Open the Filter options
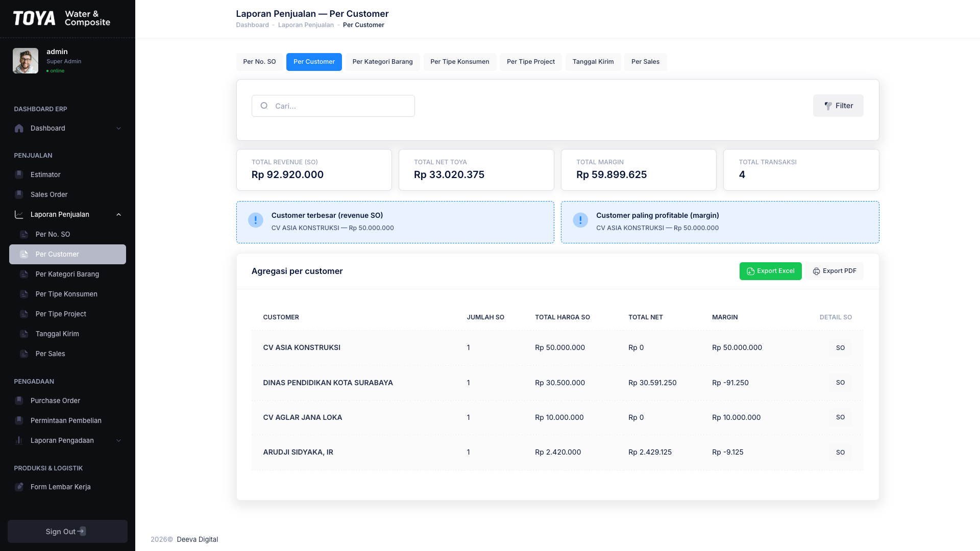 (x=838, y=106)
